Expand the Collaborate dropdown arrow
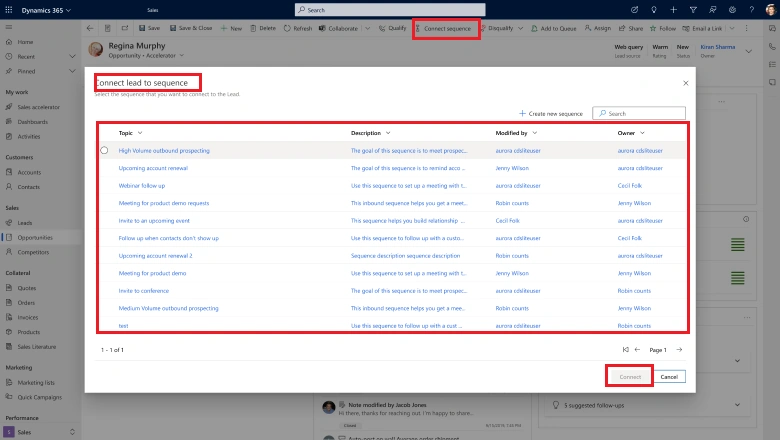The width and height of the screenshot is (780, 440). point(368,28)
